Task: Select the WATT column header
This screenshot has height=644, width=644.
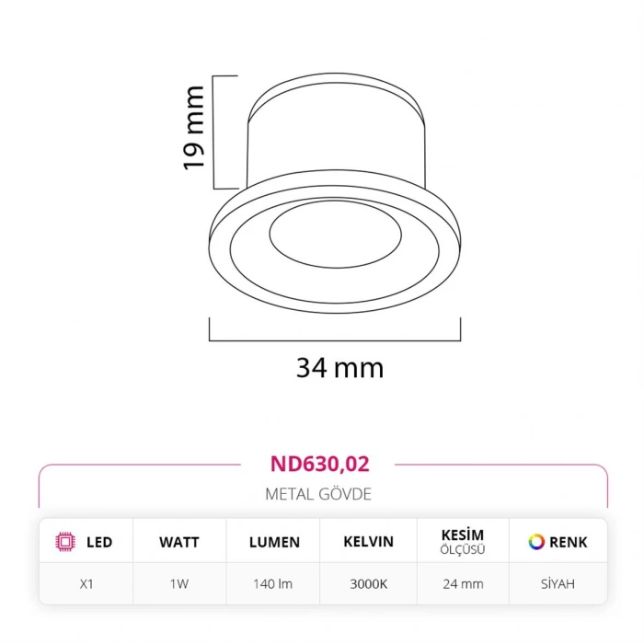Action: pyautogui.click(x=178, y=542)
